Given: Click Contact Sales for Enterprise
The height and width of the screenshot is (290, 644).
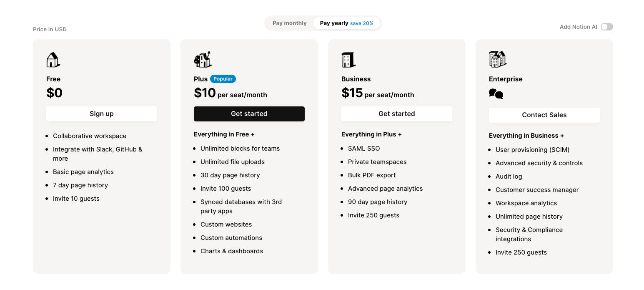Looking at the screenshot, I should click(544, 115).
